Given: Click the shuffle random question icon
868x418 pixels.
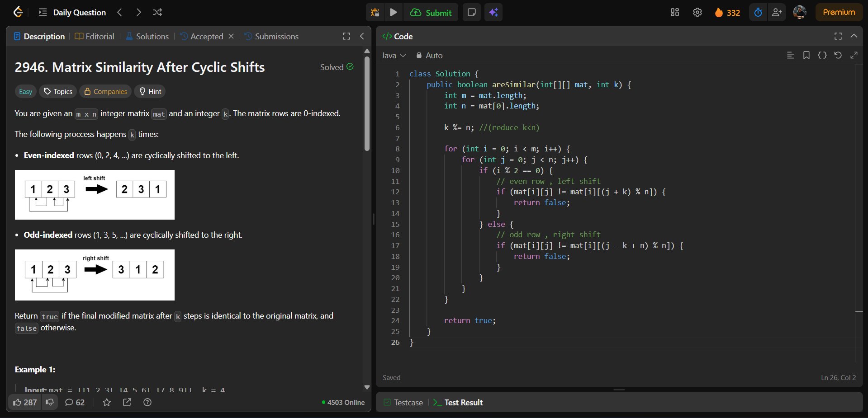Looking at the screenshot, I should [x=157, y=12].
